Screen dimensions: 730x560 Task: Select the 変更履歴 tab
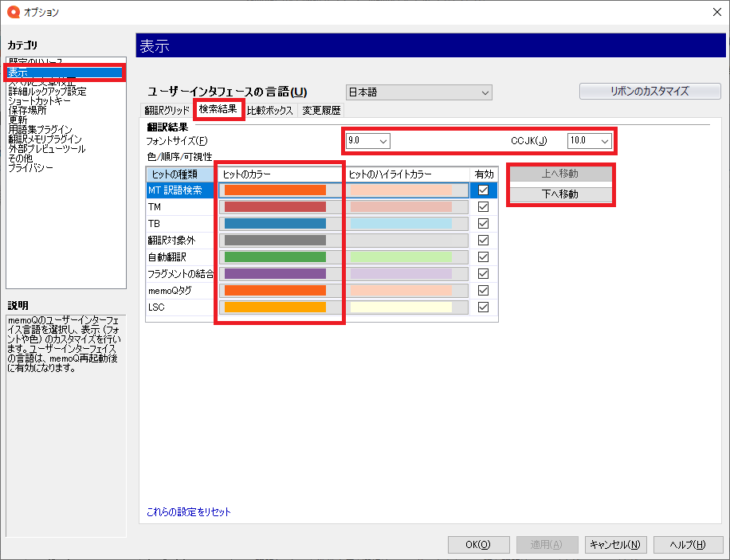point(320,111)
